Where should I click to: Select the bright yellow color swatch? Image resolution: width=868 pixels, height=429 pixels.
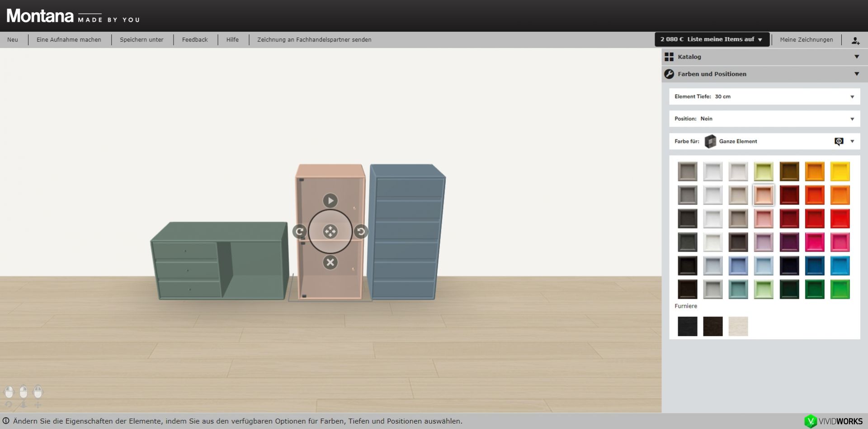(840, 172)
